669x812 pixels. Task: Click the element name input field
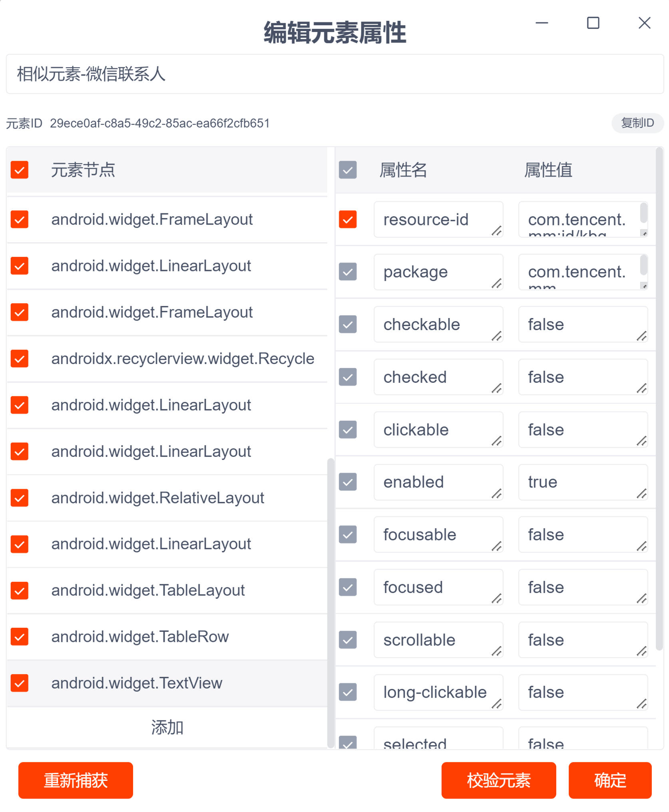[334, 74]
